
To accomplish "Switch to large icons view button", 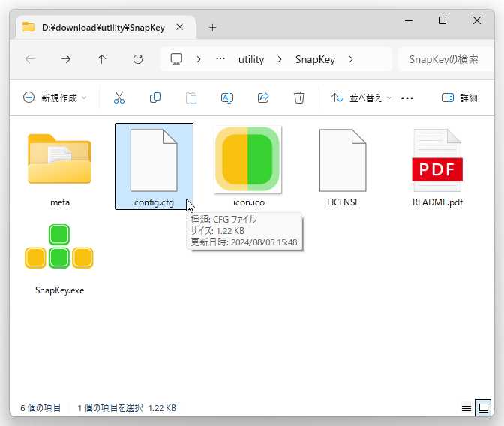I will 483,408.
